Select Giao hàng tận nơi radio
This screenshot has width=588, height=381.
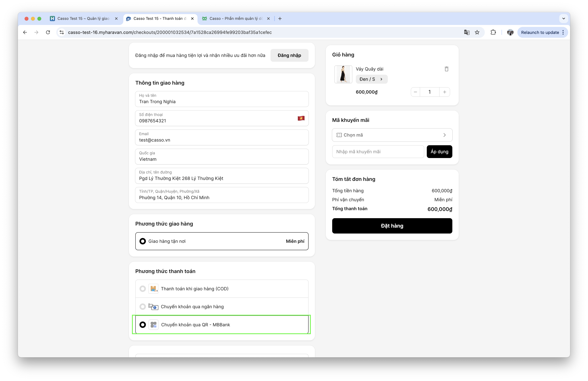click(x=143, y=241)
